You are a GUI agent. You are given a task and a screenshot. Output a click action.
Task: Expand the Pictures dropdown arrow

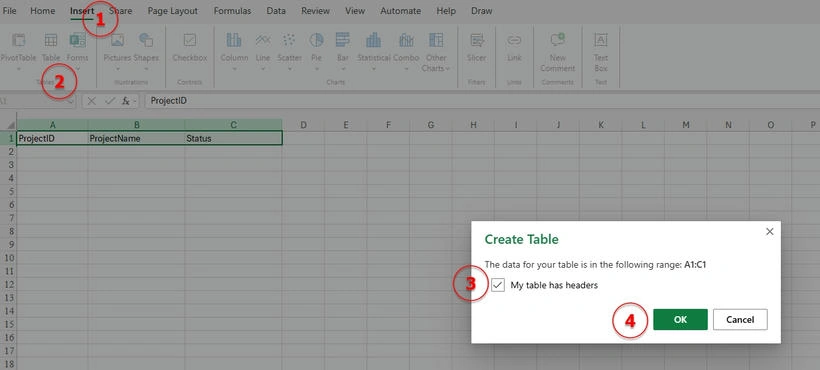[117, 68]
